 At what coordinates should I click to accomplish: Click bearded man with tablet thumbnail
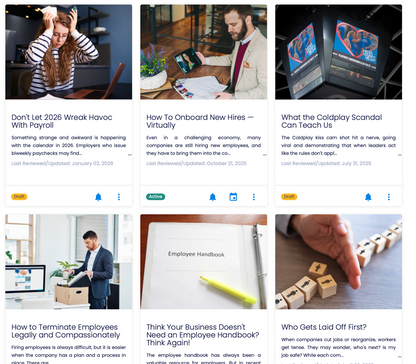[204, 52]
